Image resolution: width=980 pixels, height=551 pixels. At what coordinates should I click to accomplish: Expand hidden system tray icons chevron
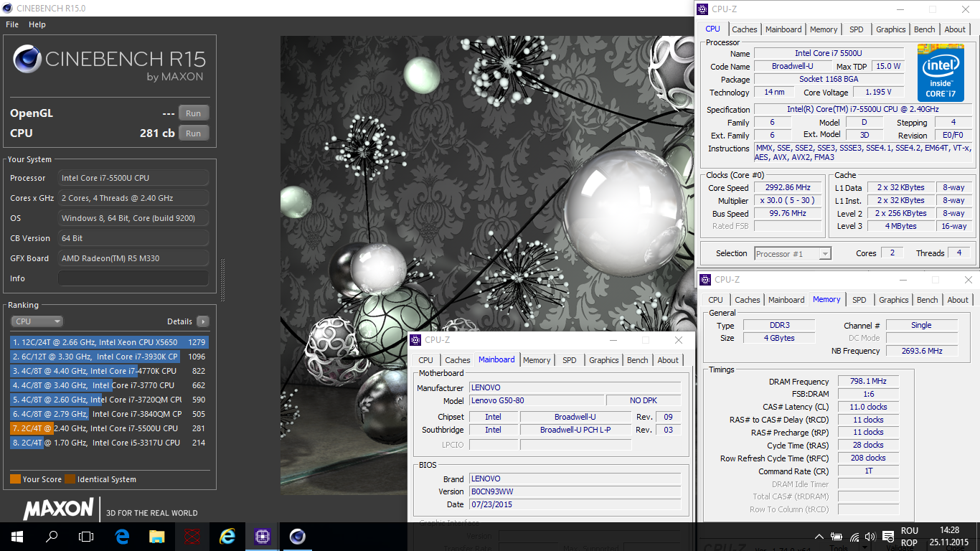pos(819,537)
